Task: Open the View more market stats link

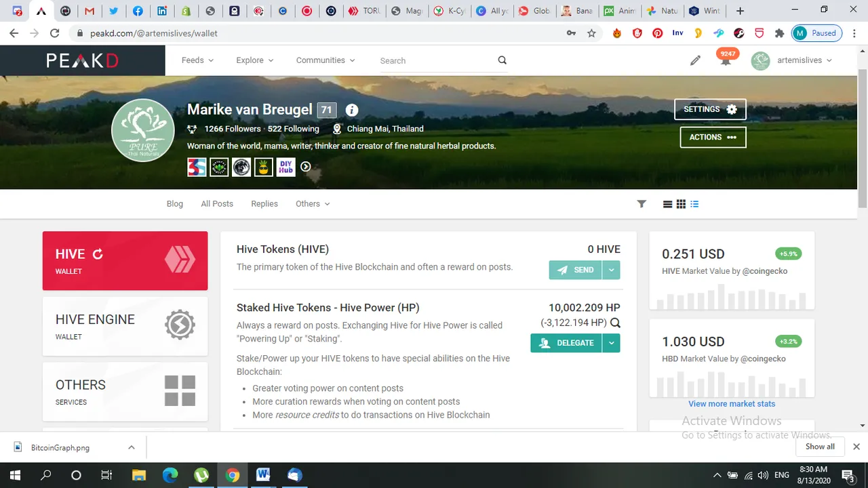Action: pos(732,404)
